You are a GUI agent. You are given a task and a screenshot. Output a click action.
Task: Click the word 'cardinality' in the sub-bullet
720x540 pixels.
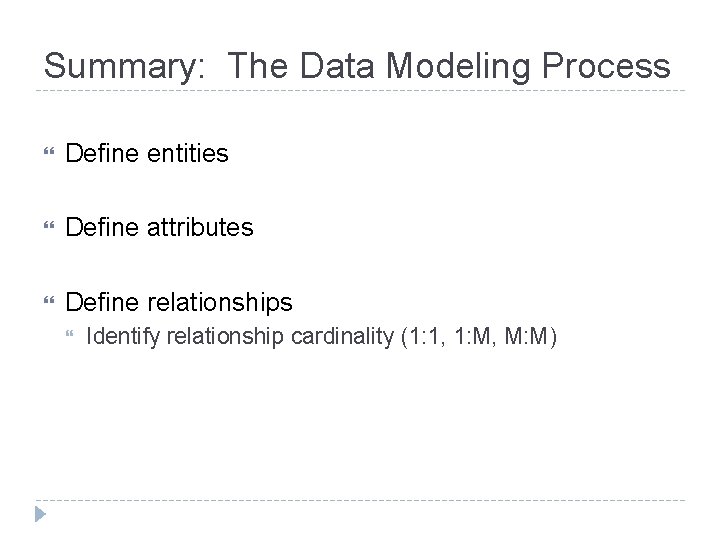342,337
